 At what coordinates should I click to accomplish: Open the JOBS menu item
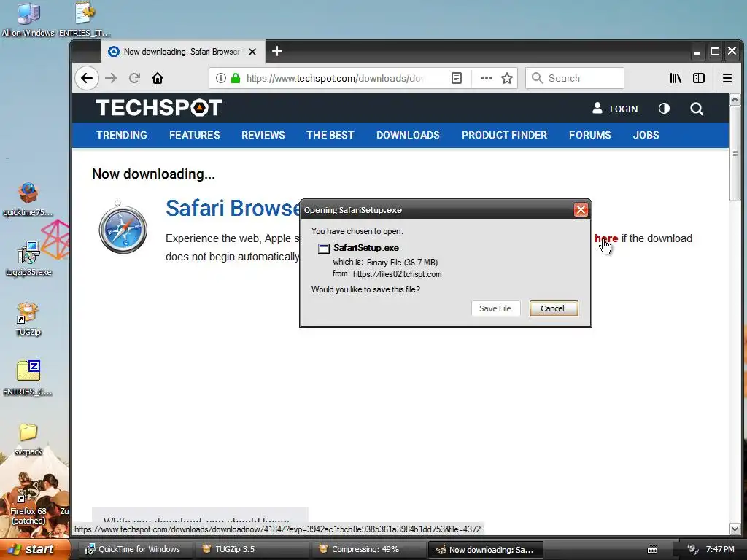[646, 135]
